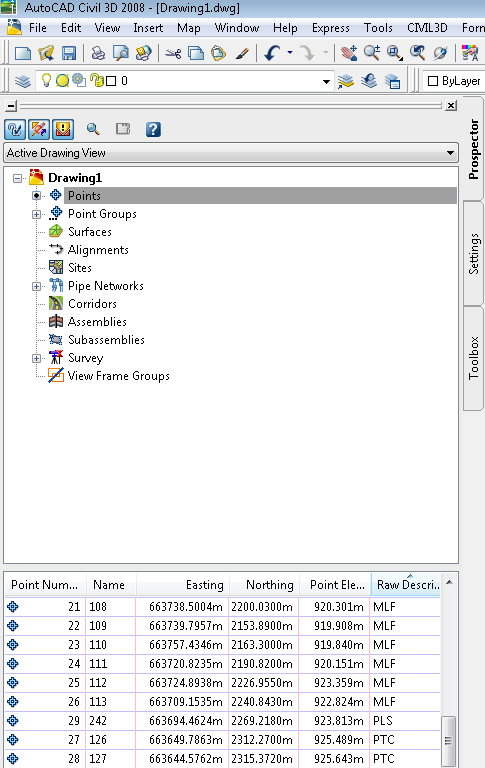Select Corridors in the tree
The height and width of the screenshot is (768, 485).
(92, 304)
